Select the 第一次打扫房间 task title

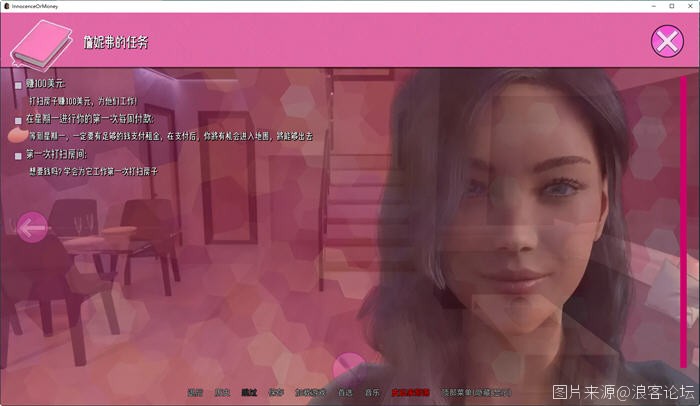(56, 154)
